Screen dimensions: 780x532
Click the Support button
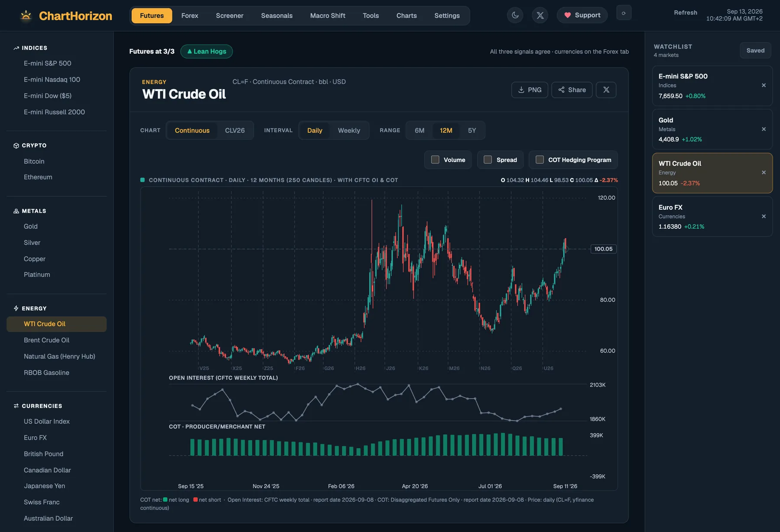click(582, 15)
